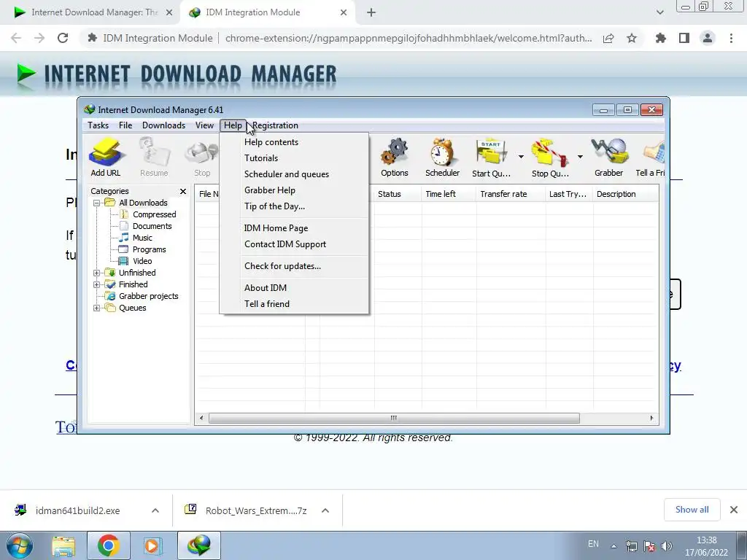Viewport: 747px width, 560px height.
Task: Select the Video category
Action: [142, 262]
